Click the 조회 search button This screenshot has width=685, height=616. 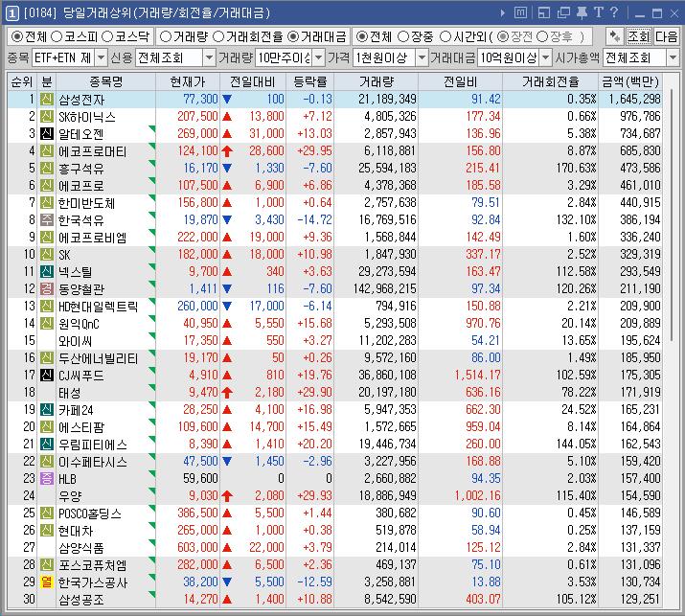point(639,36)
